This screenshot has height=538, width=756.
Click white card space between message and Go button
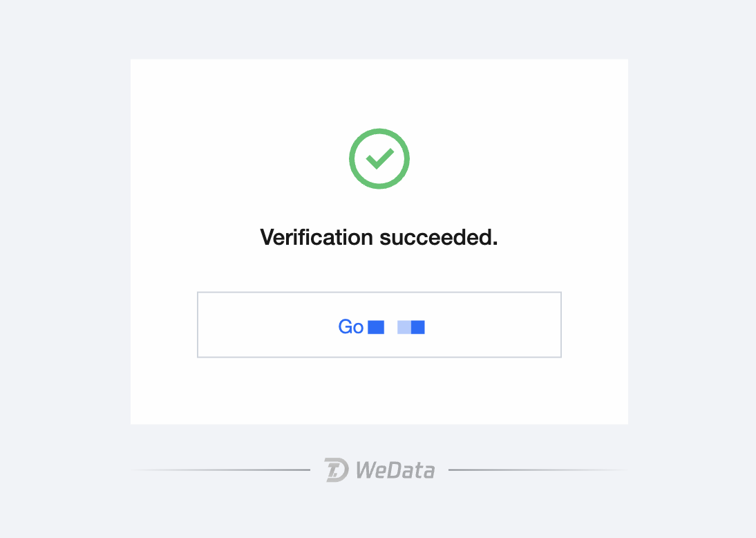point(379,271)
